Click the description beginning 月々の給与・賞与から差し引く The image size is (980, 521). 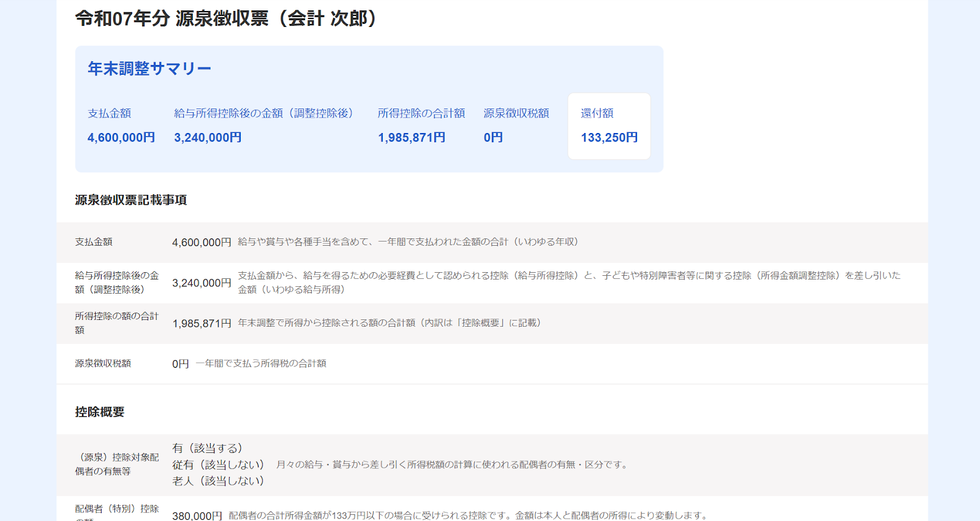[x=453, y=465]
